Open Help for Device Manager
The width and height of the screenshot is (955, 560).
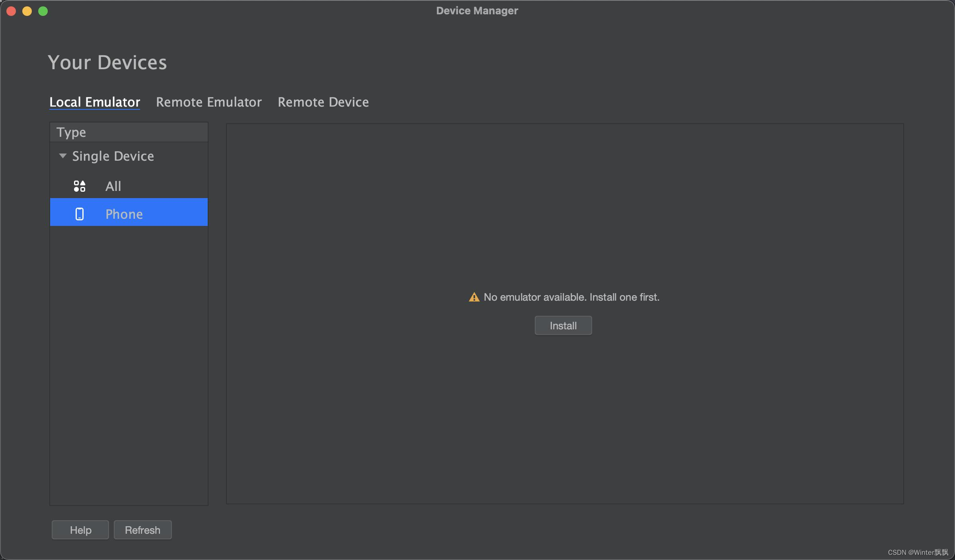[80, 530]
